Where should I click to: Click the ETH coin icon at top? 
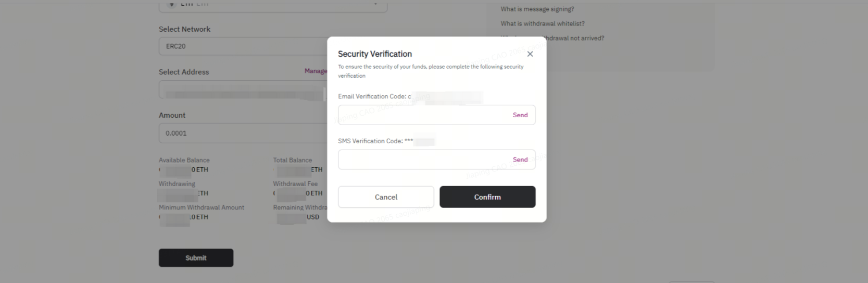tap(171, 4)
